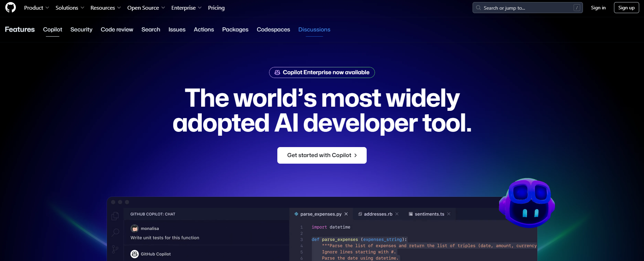Select the Security features tab

coord(81,30)
